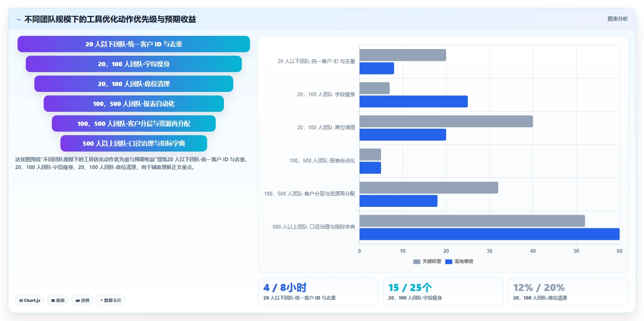This screenshot has height=321, width=644.
Task: Select funnel bar 20，100 人团队·字段瘦身
Action: coord(134,64)
